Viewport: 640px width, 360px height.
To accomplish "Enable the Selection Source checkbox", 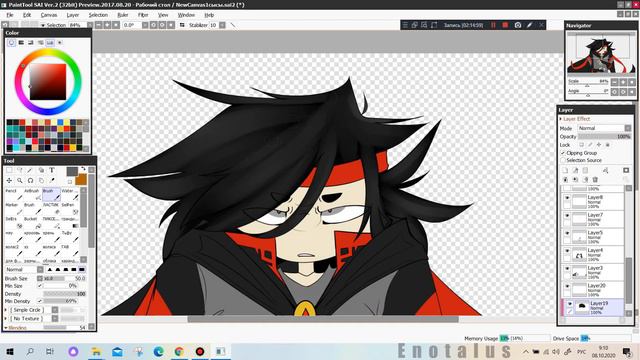I will click(x=563, y=160).
